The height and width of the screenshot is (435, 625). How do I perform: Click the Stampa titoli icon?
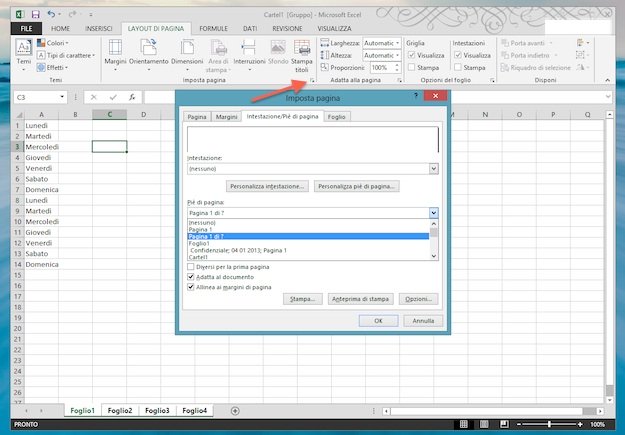(302, 47)
